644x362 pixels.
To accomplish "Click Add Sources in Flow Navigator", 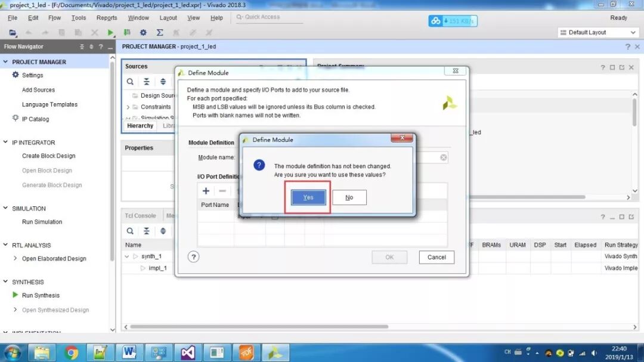I will pos(38,89).
